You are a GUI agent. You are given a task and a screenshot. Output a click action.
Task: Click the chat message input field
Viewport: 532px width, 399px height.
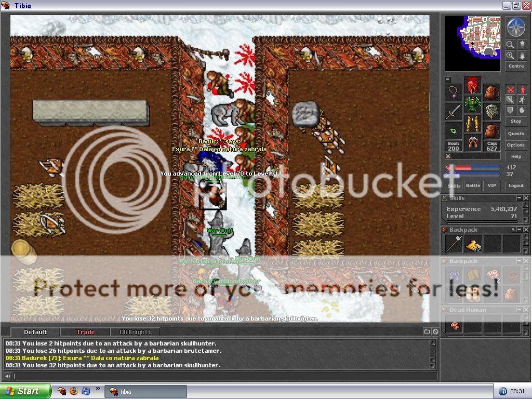[x=224, y=376]
